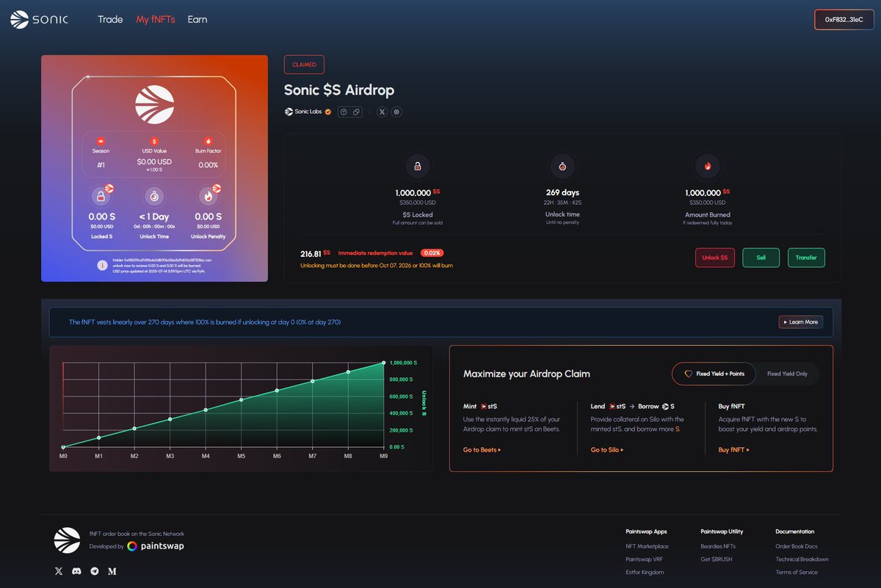Screen dimensions: 881x588
Task: Click the orange verified badge by Sonic Labs
Action: click(x=328, y=112)
